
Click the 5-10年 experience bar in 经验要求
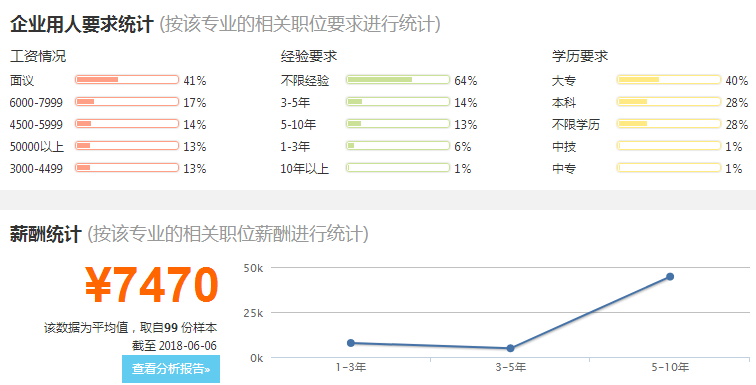point(398,124)
